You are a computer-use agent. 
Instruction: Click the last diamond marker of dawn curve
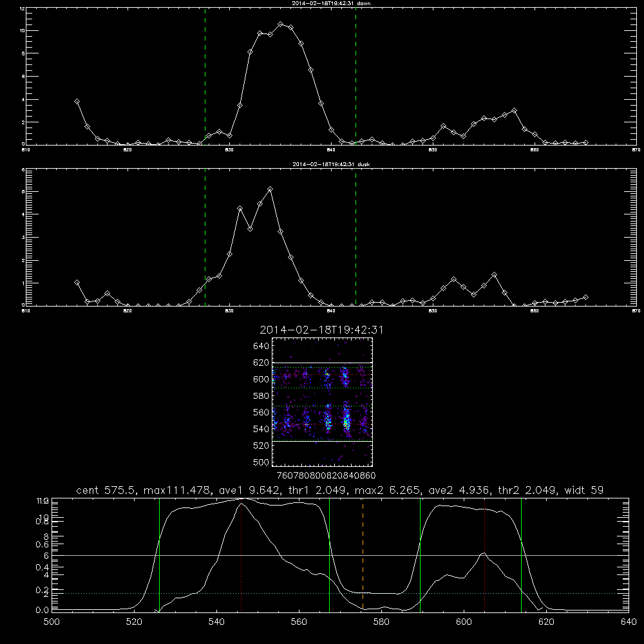click(x=585, y=142)
